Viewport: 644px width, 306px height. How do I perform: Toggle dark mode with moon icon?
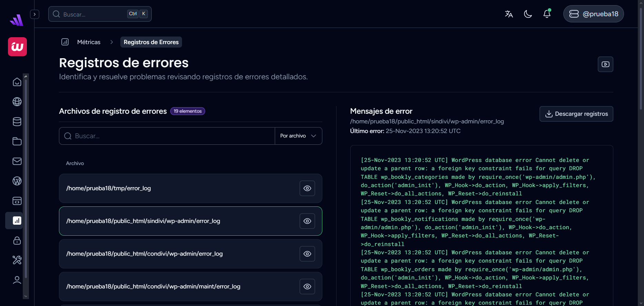528,14
